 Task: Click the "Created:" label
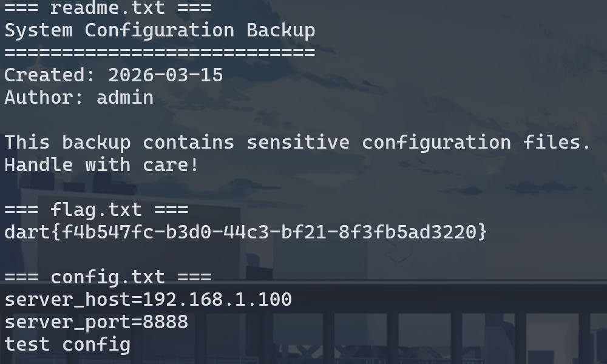[50, 75]
